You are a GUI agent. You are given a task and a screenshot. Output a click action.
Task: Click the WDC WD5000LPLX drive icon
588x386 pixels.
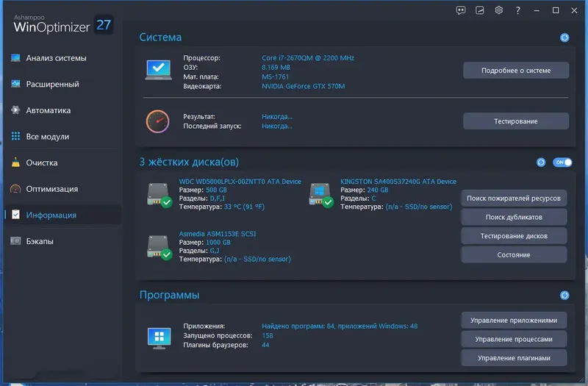[159, 195]
